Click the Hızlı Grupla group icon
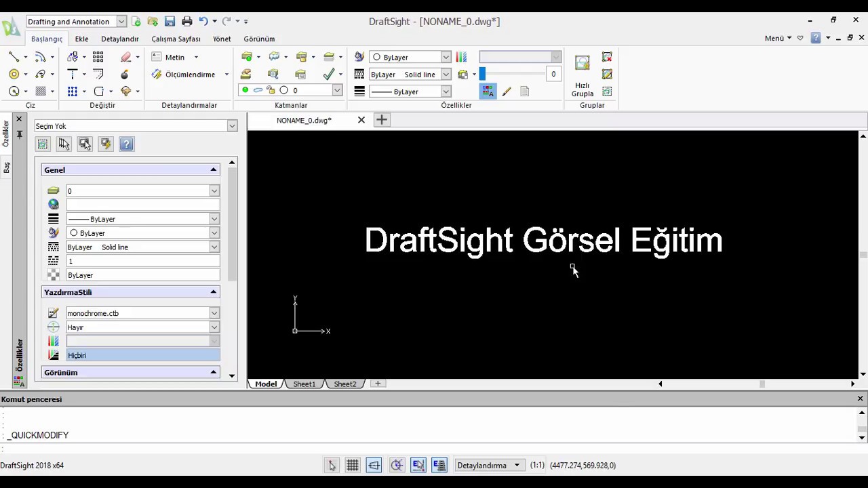This screenshot has width=868, height=488. click(x=583, y=76)
